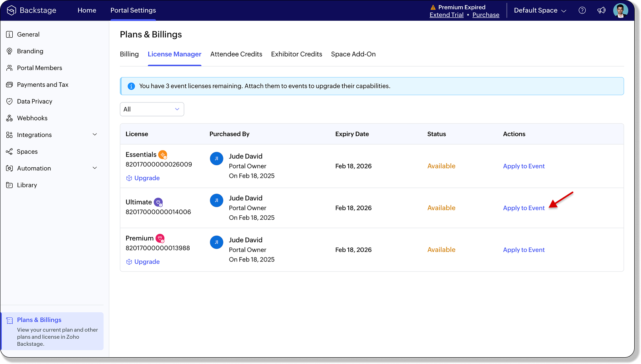
Task: Click the Ultimate license badge icon
Action: tap(158, 202)
